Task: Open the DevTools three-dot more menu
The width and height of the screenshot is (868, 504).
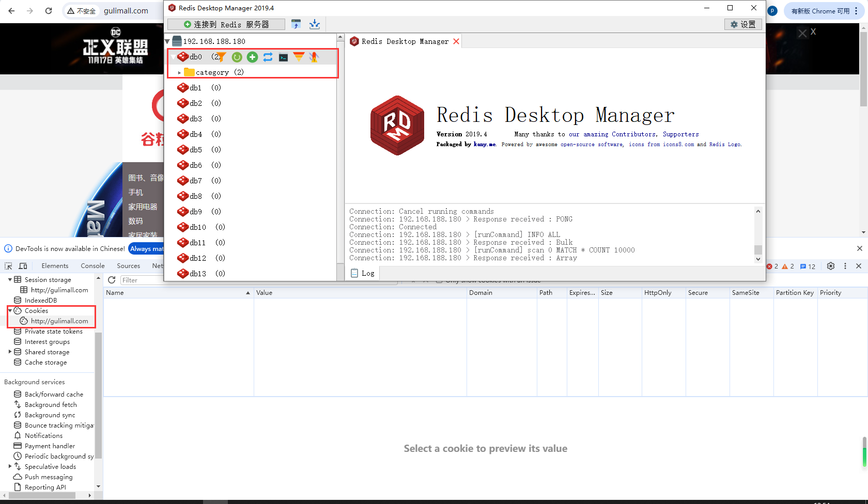Action: click(845, 266)
